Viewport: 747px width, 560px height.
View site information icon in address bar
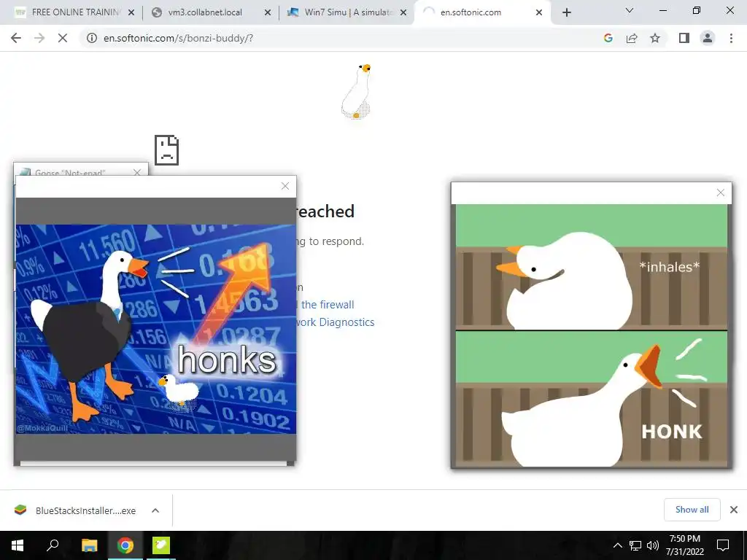pyautogui.click(x=91, y=38)
